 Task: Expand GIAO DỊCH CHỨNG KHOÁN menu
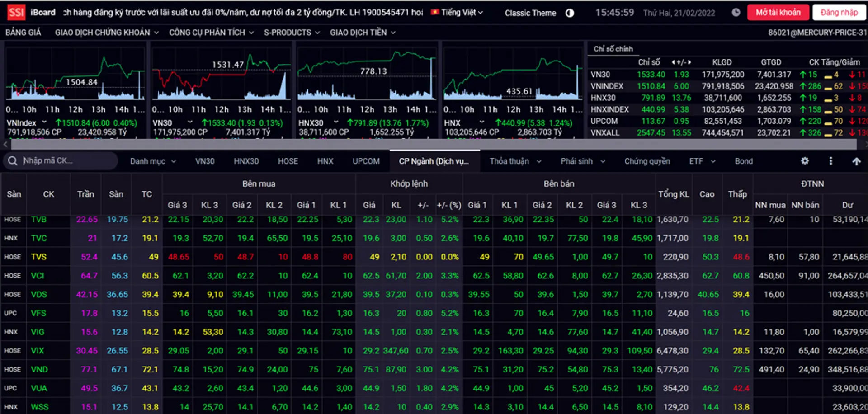(x=107, y=33)
